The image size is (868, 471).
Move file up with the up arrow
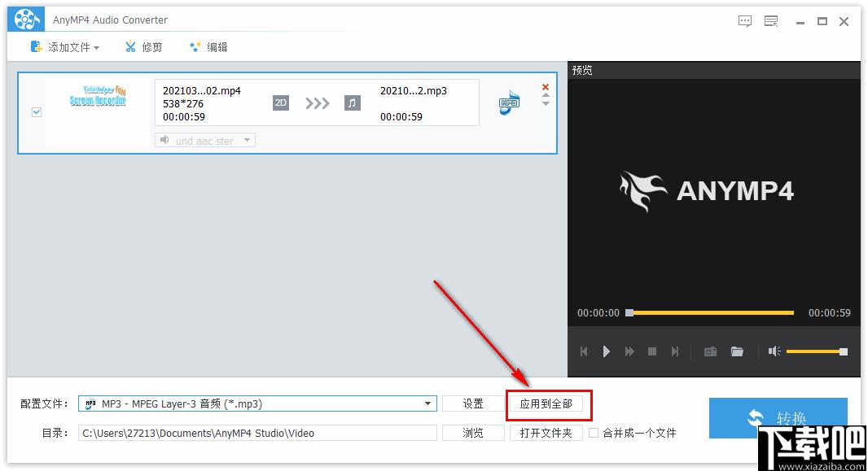[x=546, y=95]
